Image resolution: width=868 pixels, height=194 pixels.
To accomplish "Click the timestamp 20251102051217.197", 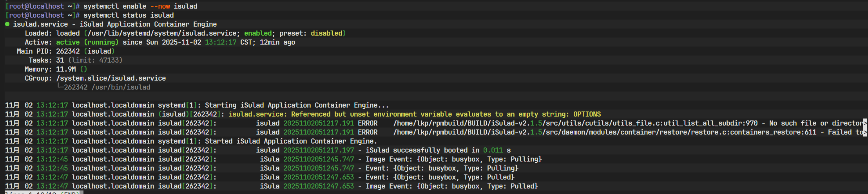I will click(319, 150).
